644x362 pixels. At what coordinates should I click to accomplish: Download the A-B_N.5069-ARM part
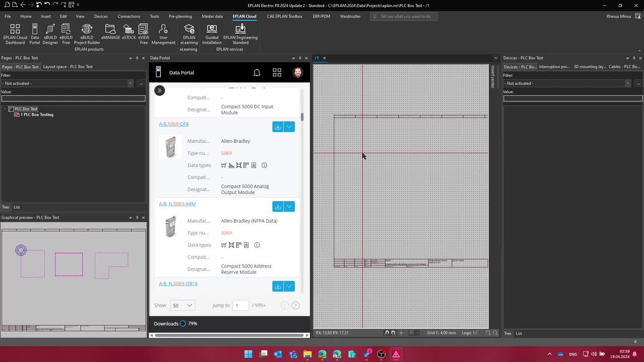pos(278,207)
